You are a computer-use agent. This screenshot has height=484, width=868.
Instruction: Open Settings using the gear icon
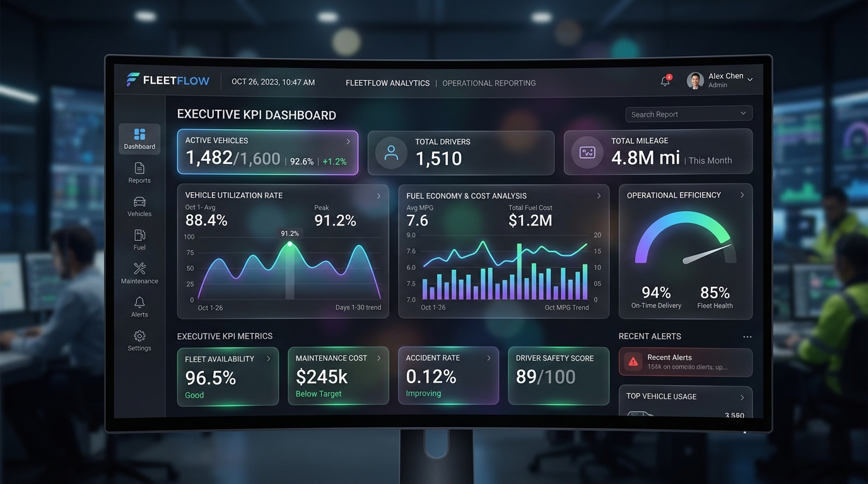139,336
